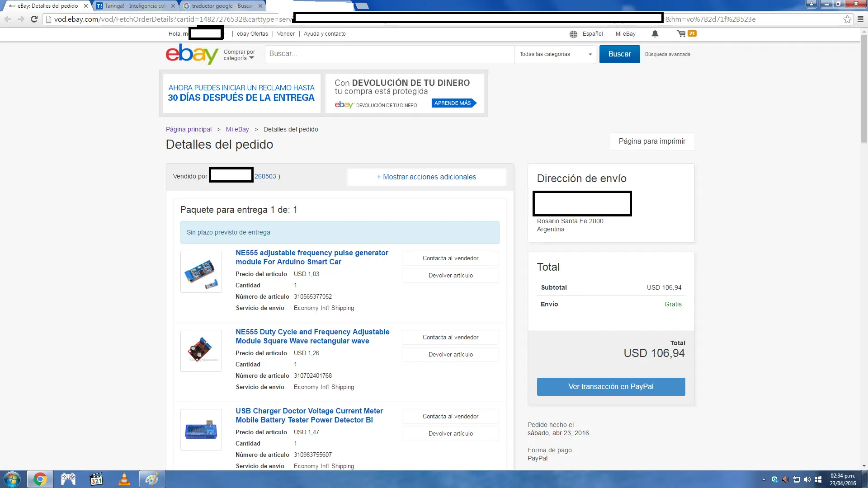
Task: Contacta al vendedor for NE555 pulse generator
Action: coord(450,258)
